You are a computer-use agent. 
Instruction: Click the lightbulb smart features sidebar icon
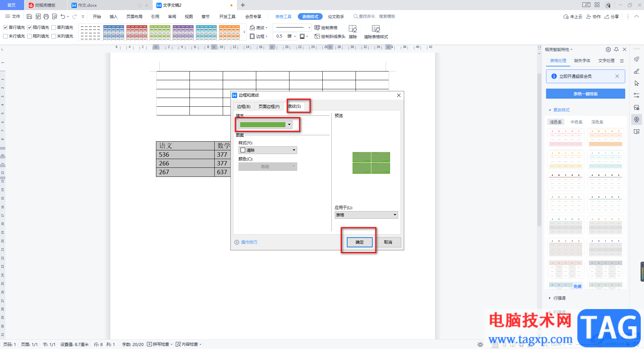point(637,119)
